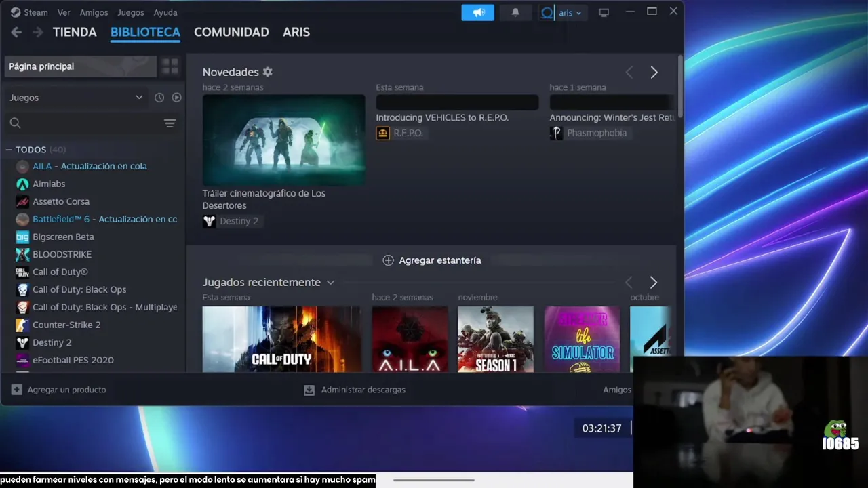Select Destiny 2 icon in sidebar list
This screenshot has width=868, height=488.
(x=22, y=342)
